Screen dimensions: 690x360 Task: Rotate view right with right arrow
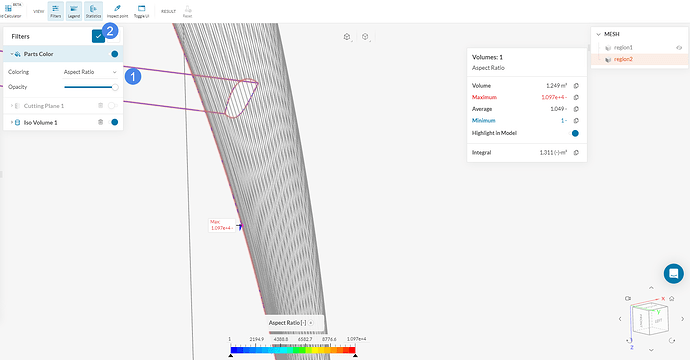tap(683, 319)
